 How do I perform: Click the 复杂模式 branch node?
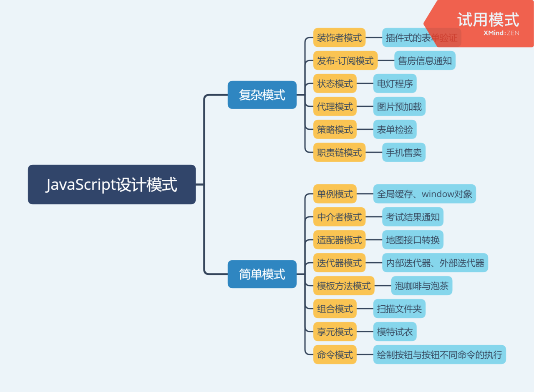pos(262,95)
